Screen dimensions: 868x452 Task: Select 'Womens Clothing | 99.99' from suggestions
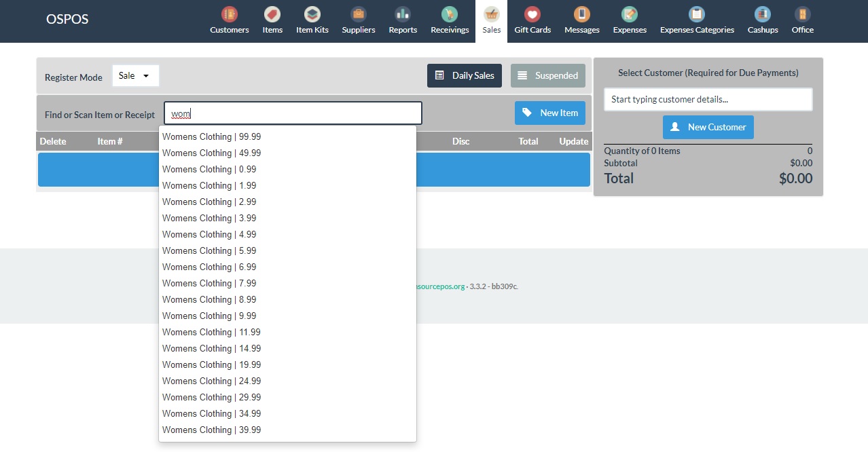pyautogui.click(x=211, y=136)
